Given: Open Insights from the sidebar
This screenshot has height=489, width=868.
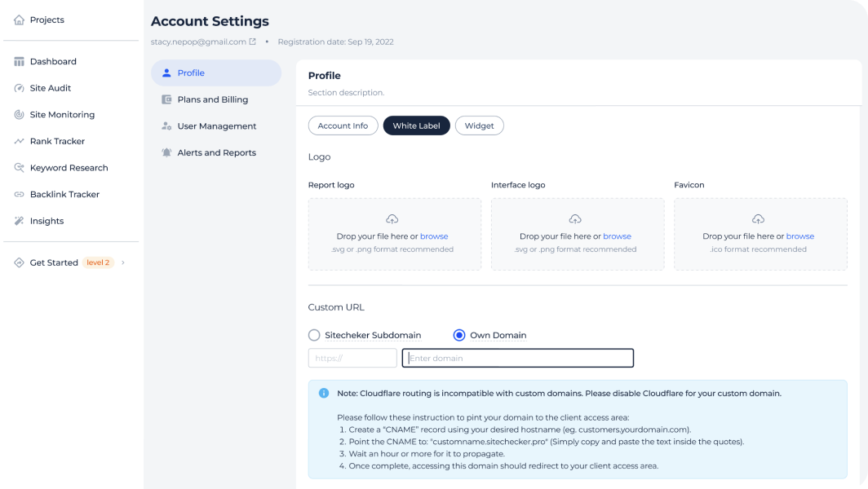Looking at the screenshot, I should click(46, 221).
